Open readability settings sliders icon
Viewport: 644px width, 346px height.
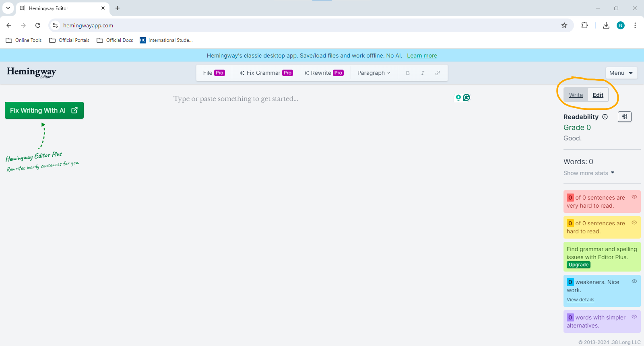click(625, 117)
